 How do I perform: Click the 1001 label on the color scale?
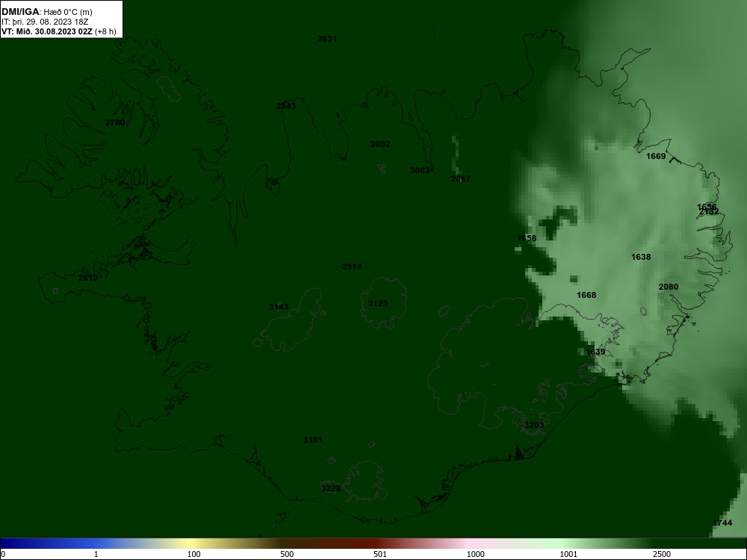[568, 554]
